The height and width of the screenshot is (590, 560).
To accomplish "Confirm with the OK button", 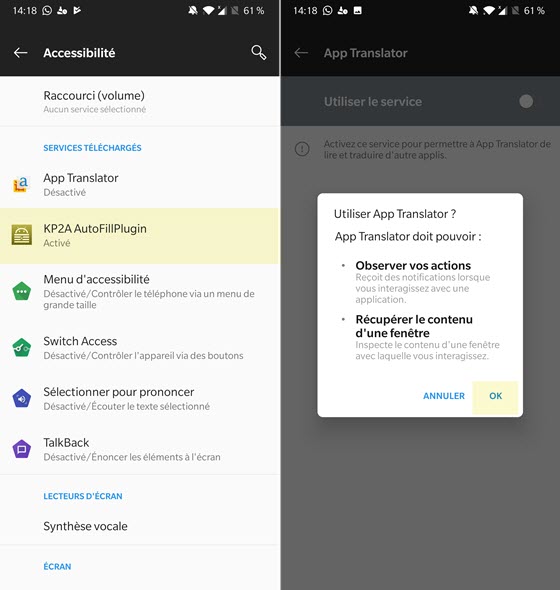I will pos(495,396).
